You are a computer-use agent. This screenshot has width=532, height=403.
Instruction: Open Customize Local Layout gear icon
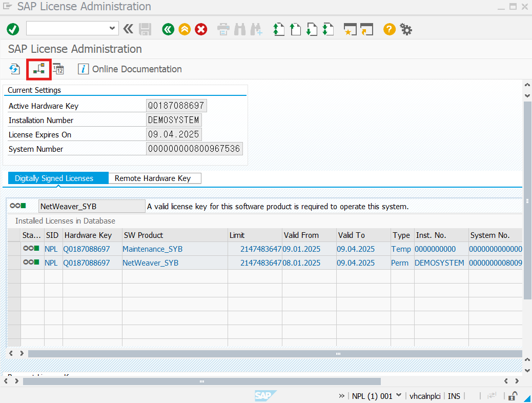pos(406,29)
